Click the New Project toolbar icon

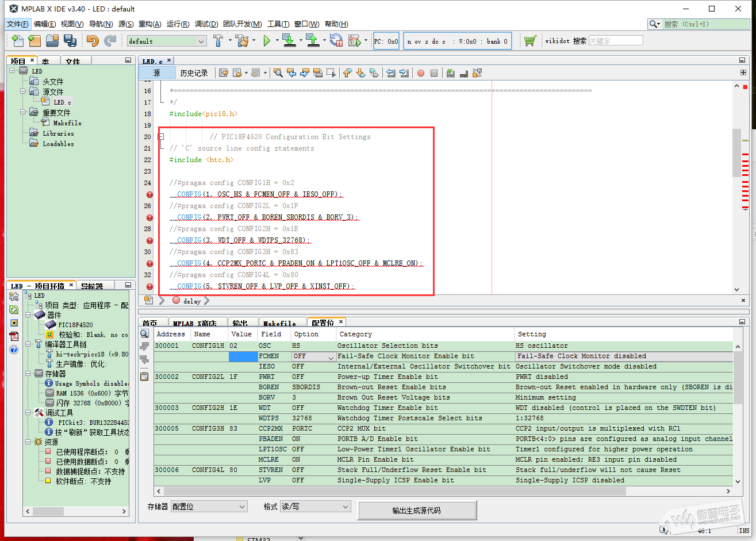34,41
